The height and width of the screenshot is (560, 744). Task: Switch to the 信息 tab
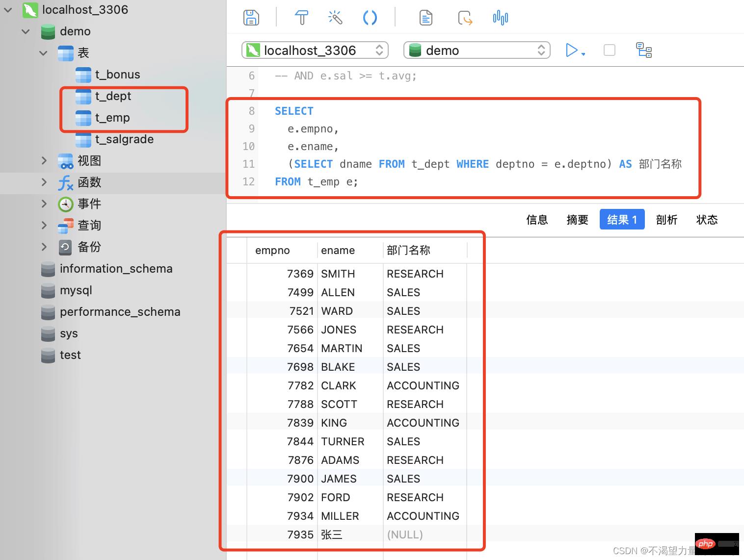pos(536,220)
